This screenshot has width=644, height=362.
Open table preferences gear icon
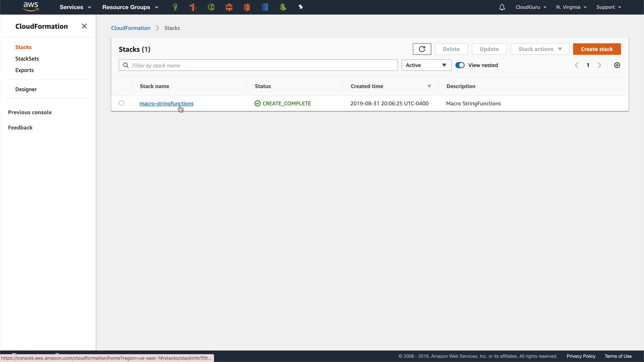(617, 65)
